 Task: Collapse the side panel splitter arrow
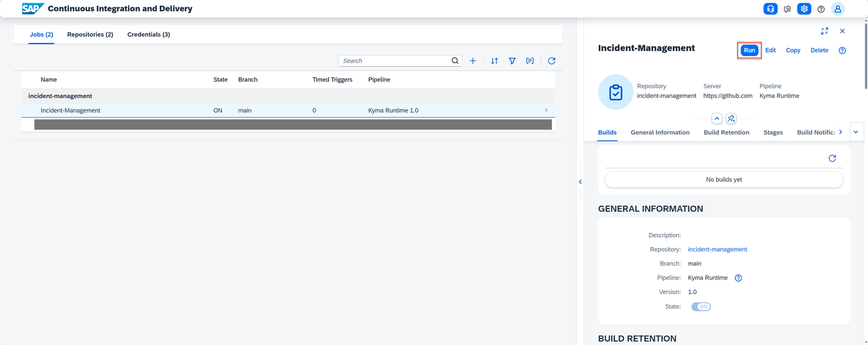(x=580, y=182)
